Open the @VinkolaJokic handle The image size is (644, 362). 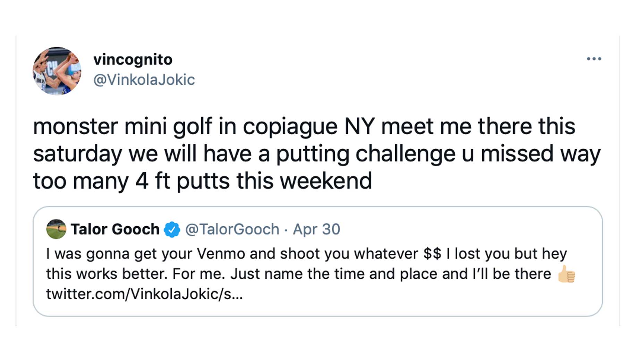[144, 80]
